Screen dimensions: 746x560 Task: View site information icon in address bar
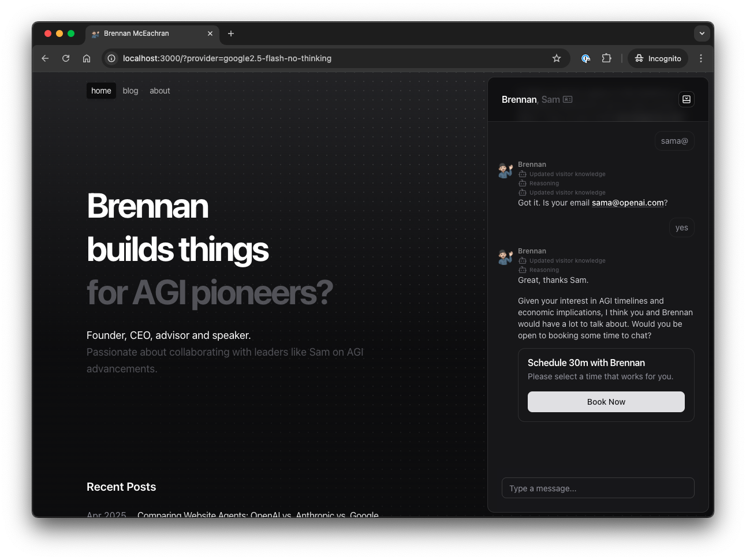[111, 58]
